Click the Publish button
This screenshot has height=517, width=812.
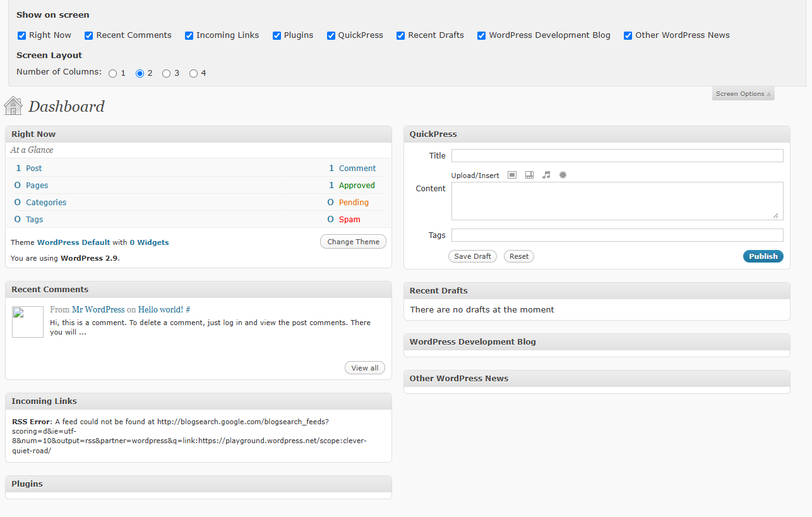tap(763, 256)
